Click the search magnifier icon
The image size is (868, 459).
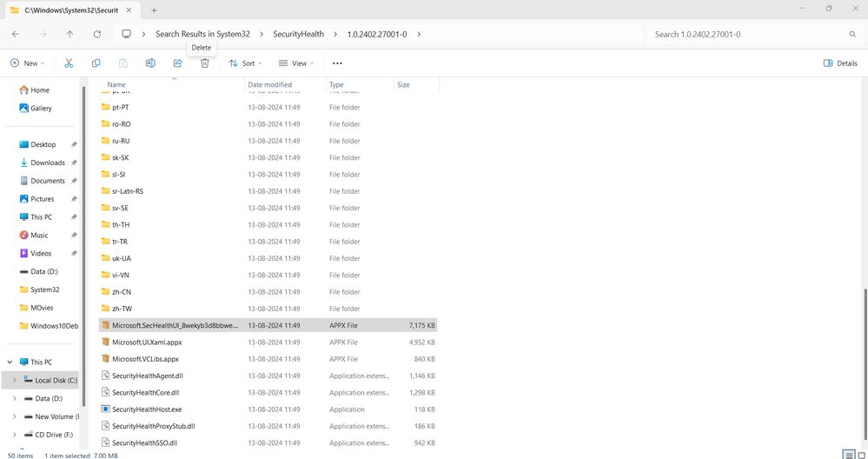tap(852, 34)
